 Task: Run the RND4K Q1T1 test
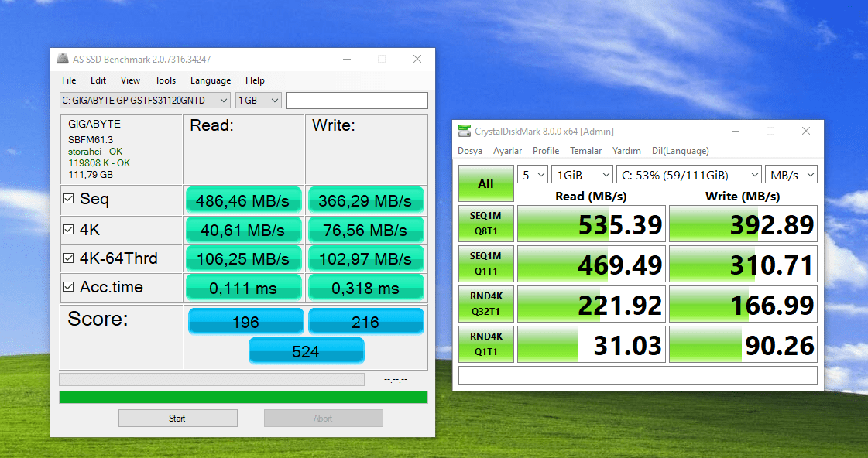(x=485, y=344)
